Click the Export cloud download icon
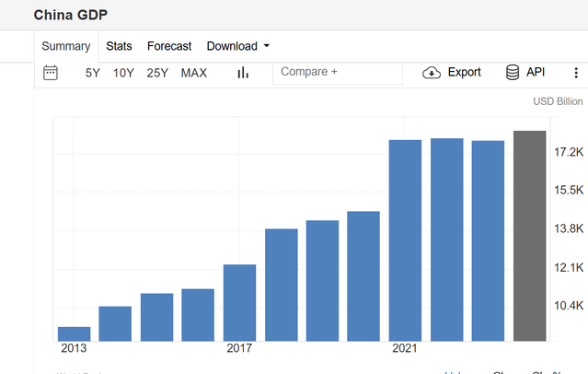Screen dimensions: 588x374 [x=432, y=73]
